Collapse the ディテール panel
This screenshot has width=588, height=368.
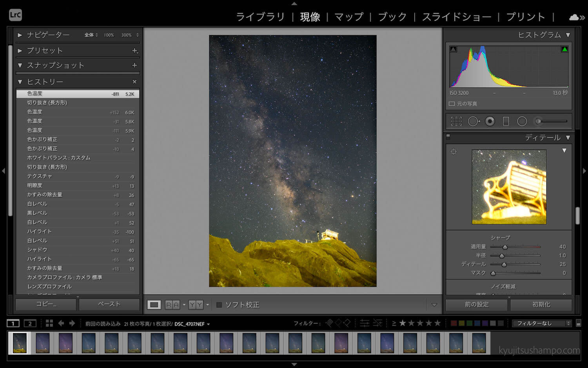click(568, 138)
